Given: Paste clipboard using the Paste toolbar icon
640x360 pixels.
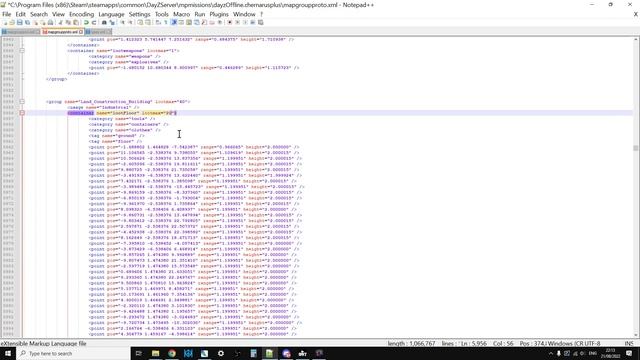Looking at the screenshot, I should [x=76, y=22].
